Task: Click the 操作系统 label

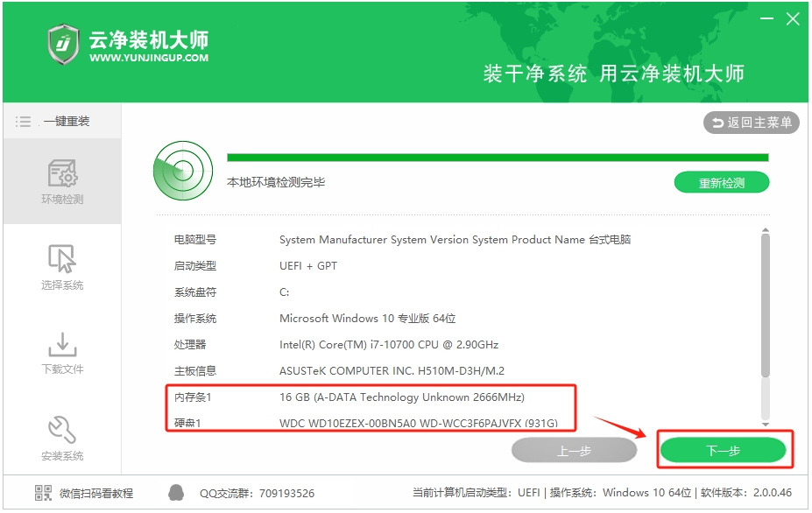Action: pos(194,319)
